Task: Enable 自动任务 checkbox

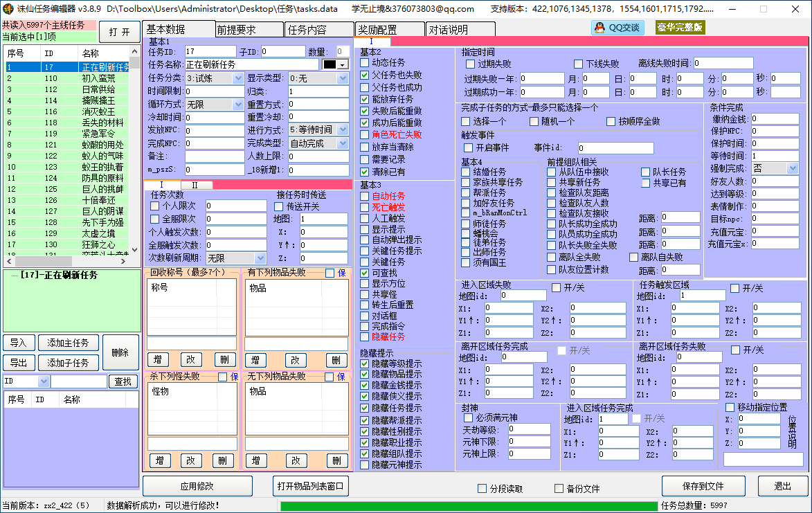Action: 365,196
